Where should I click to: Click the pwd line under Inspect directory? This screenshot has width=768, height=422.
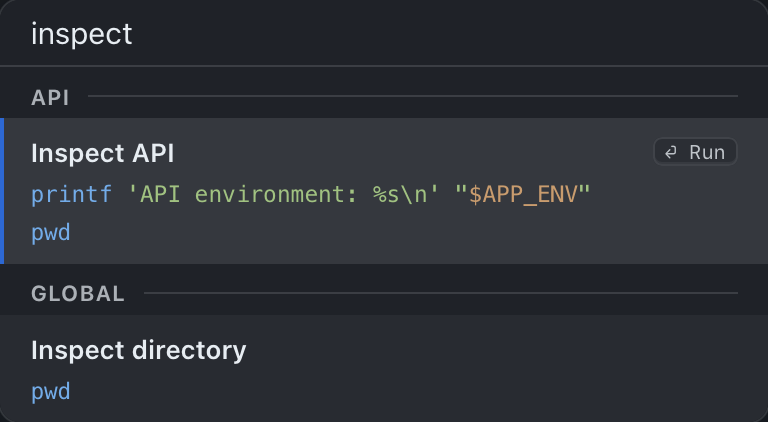(x=51, y=392)
